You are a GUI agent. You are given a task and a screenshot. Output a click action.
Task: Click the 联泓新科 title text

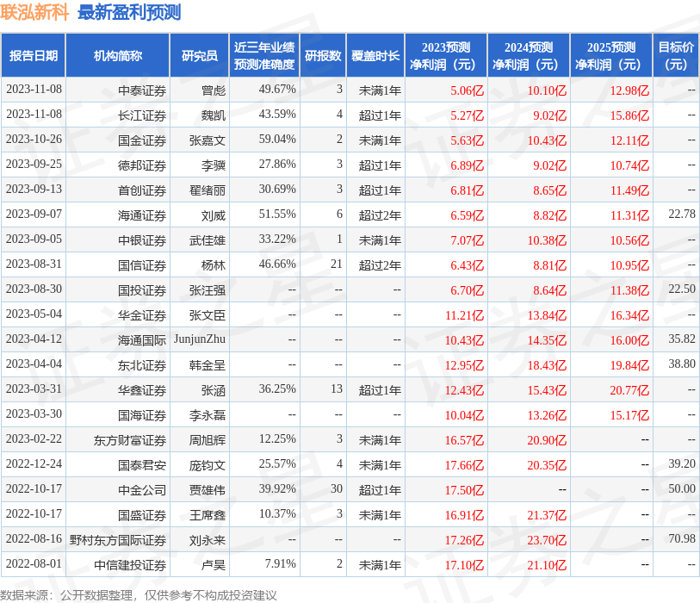click(x=34, y=12)
